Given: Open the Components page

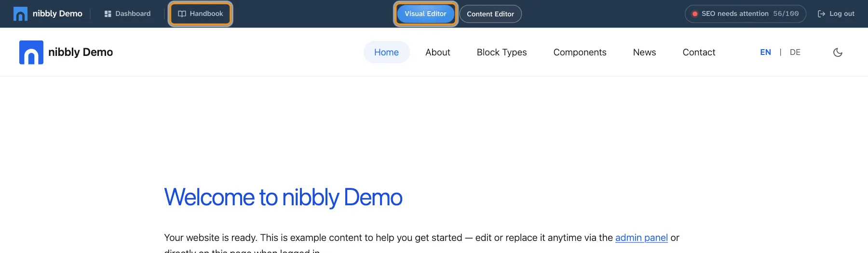Looking at the screenshot, I should pyautogui.click(x=580, y=52).
